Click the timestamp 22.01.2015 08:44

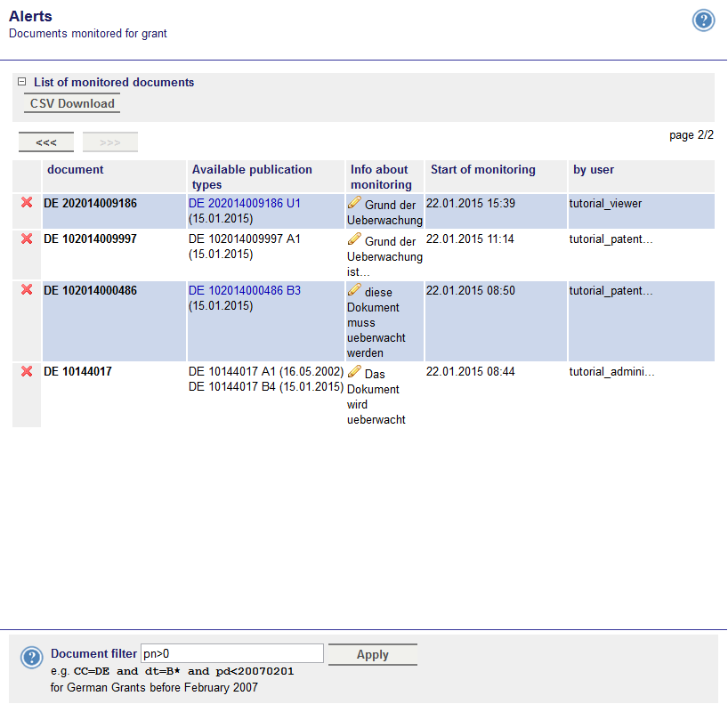471,371
